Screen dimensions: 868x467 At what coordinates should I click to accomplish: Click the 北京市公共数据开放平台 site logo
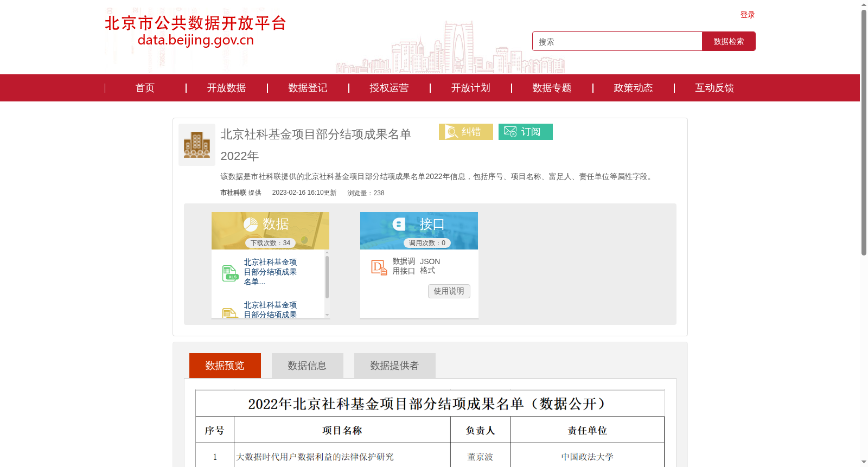(195, 31)
